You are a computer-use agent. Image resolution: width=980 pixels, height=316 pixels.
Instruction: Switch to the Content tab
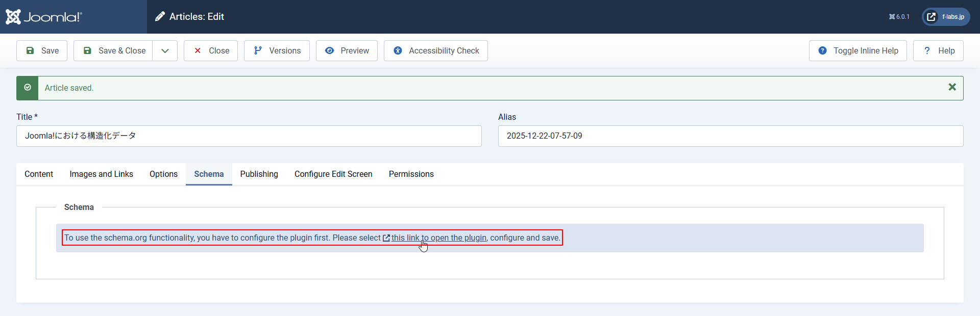click(x=39, y=174)
